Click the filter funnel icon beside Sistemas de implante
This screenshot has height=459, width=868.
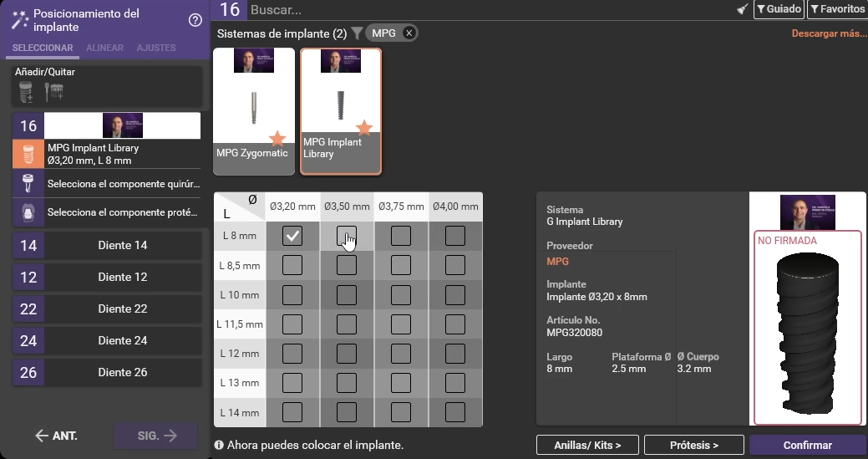[x=357, y=33]
